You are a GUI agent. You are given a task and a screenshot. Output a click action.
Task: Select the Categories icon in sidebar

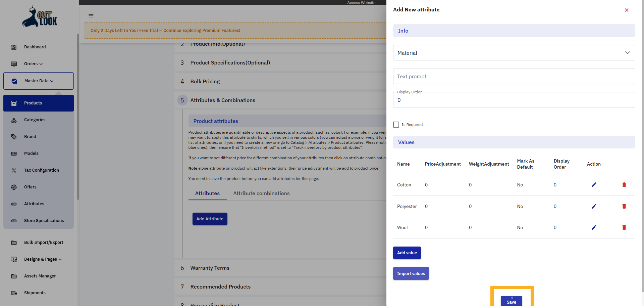click(x=14, y=120)
